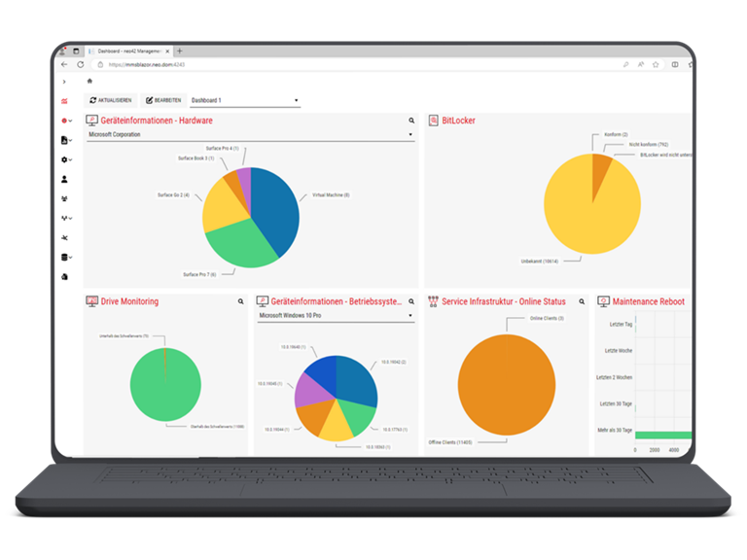
Task: Select the red dashboard chart sidebar icon
Action: pyautogui.click(x=64, y=101)
